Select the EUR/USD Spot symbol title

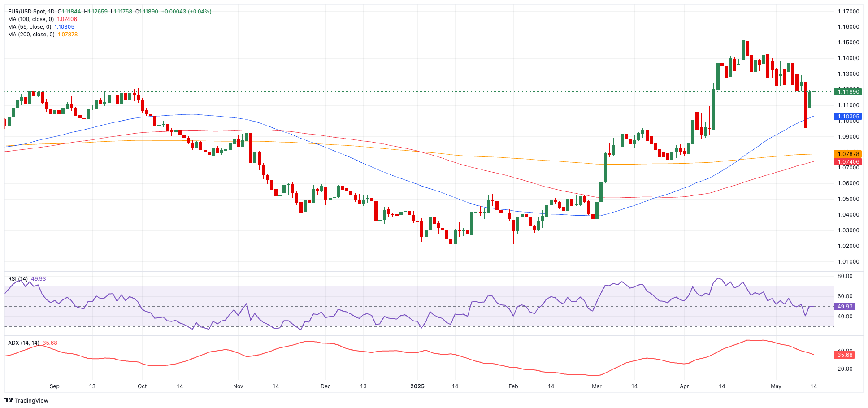31,12
